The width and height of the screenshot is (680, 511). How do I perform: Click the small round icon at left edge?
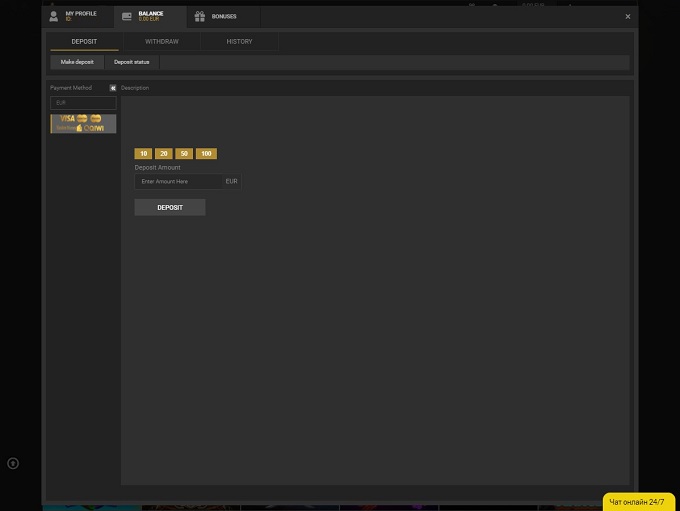(13, 463)
